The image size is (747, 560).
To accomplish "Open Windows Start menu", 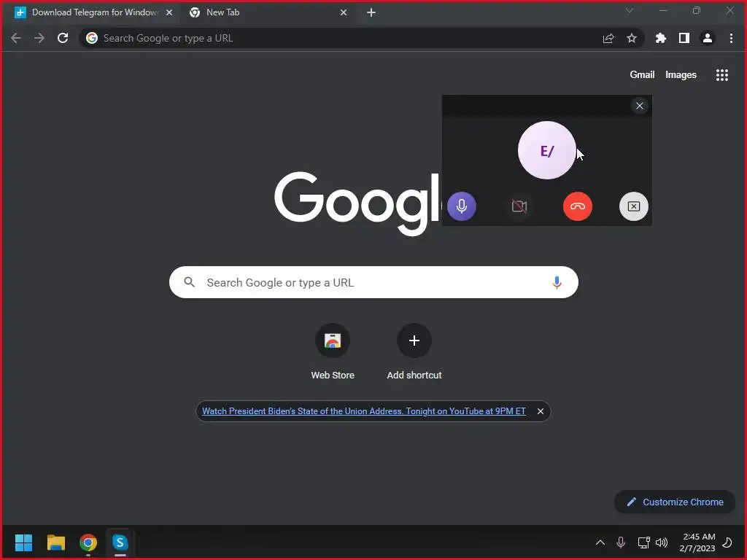I will (x=23, y=542).
